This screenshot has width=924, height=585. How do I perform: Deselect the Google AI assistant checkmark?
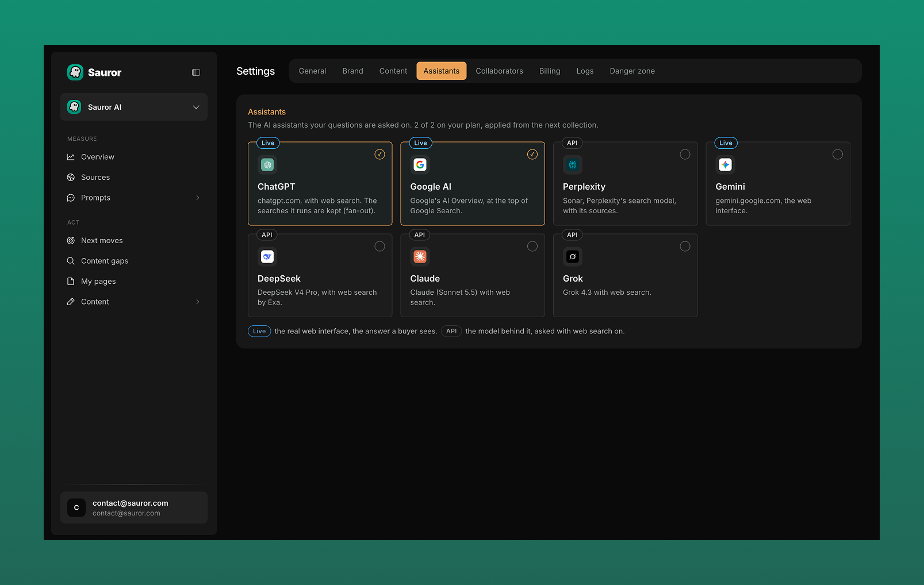point(532,154)
